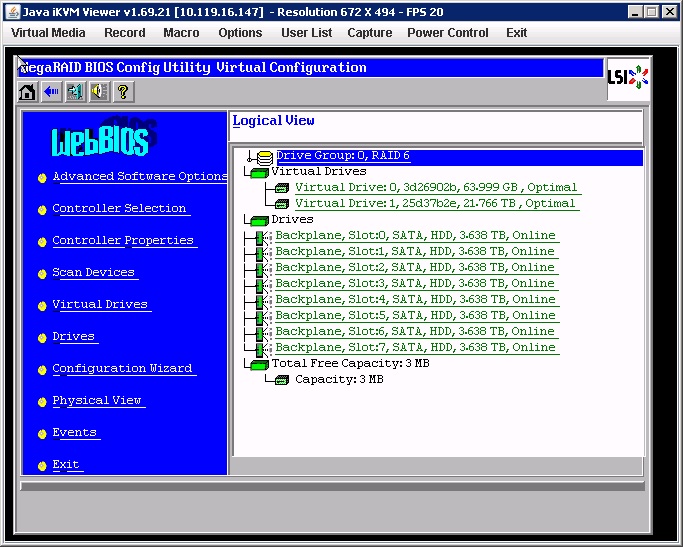Click the drive icon for Slot:3

pos(263,286)
